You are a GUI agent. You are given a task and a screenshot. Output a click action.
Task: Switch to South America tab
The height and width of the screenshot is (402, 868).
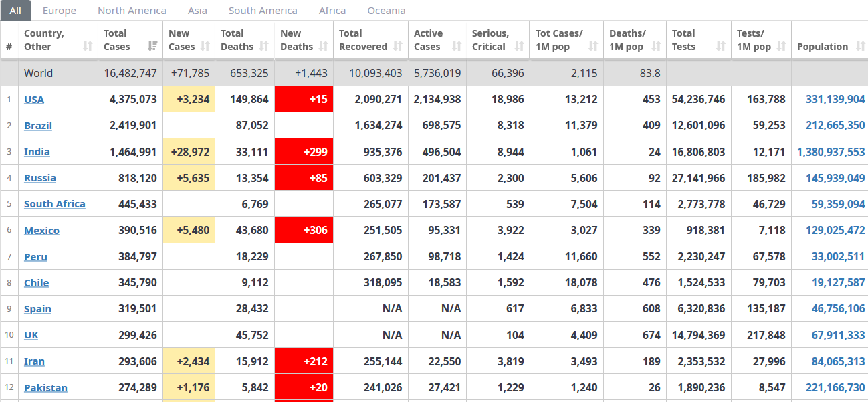[263, 11]
